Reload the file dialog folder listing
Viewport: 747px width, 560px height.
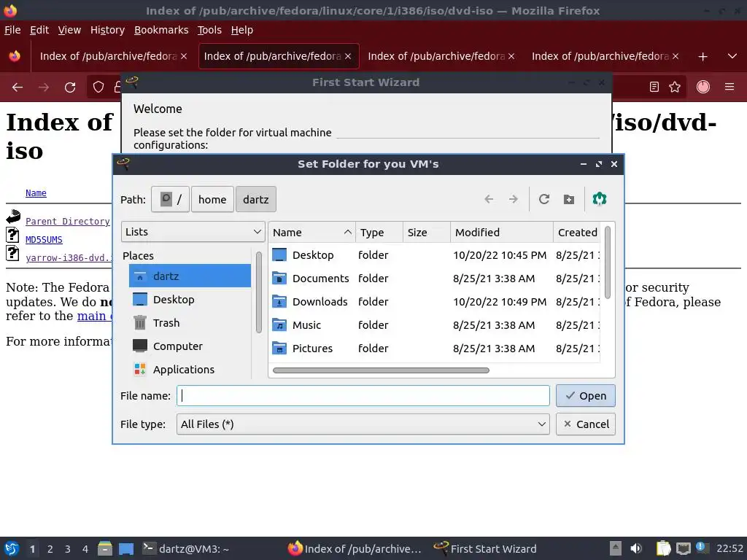(544, 199)
